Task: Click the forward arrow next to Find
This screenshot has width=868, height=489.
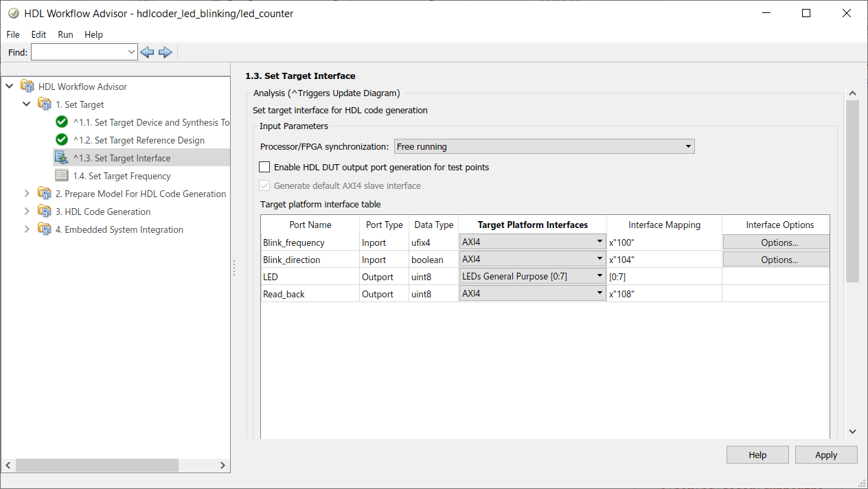Action: point(165,52)
